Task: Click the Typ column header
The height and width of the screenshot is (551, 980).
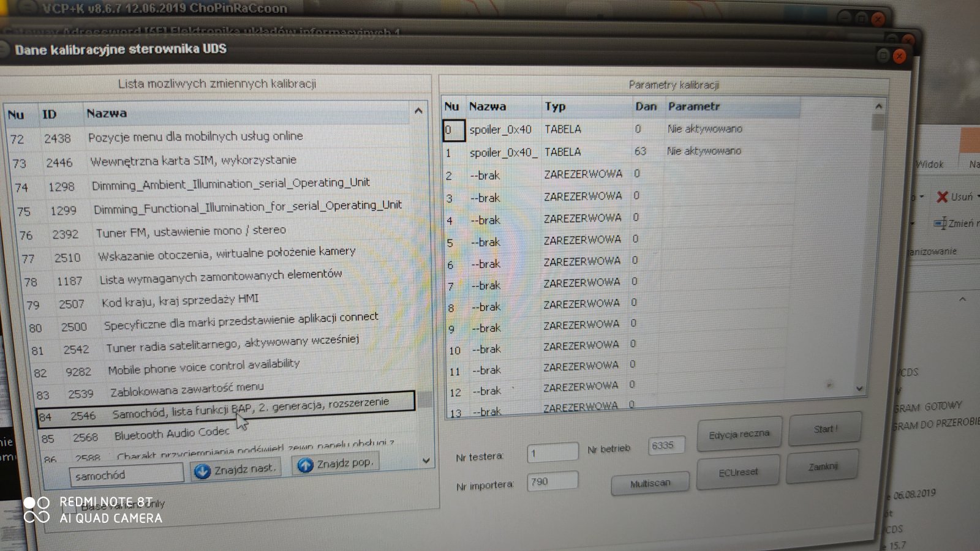Action: [556, 107]
